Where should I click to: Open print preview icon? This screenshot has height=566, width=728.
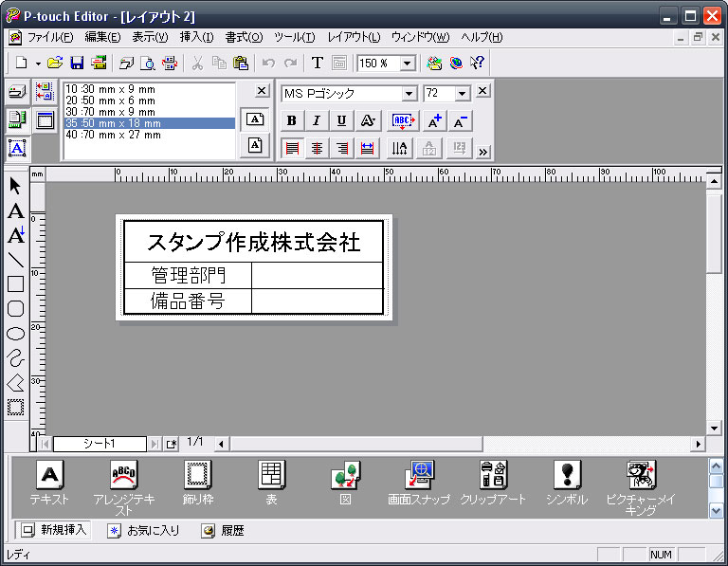click(148, 63)
